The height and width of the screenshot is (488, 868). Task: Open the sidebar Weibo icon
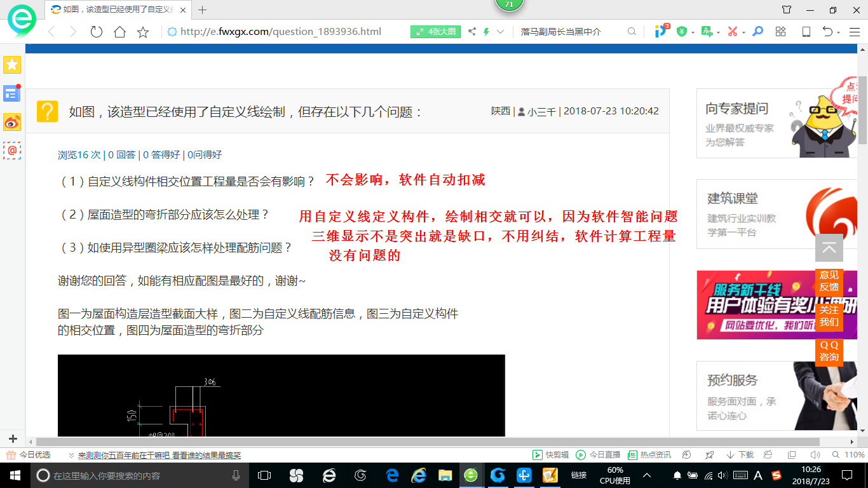(x=12, y=122)
